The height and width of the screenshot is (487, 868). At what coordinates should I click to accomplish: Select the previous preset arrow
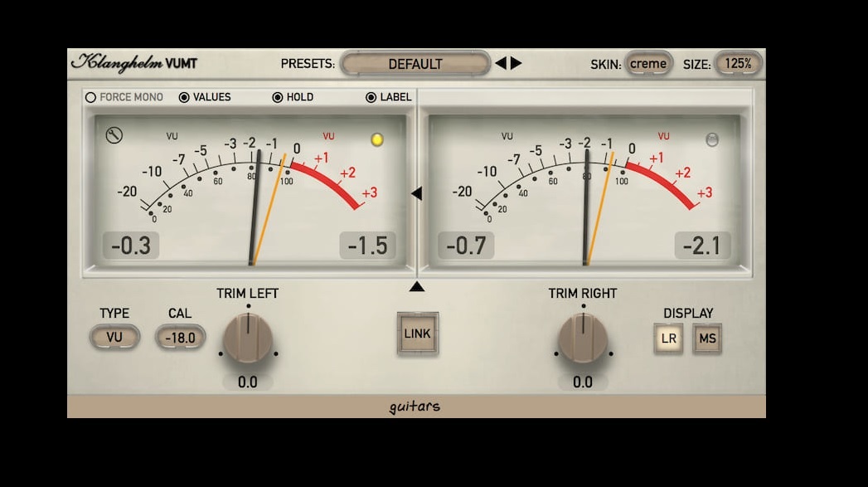coord(501,63)
